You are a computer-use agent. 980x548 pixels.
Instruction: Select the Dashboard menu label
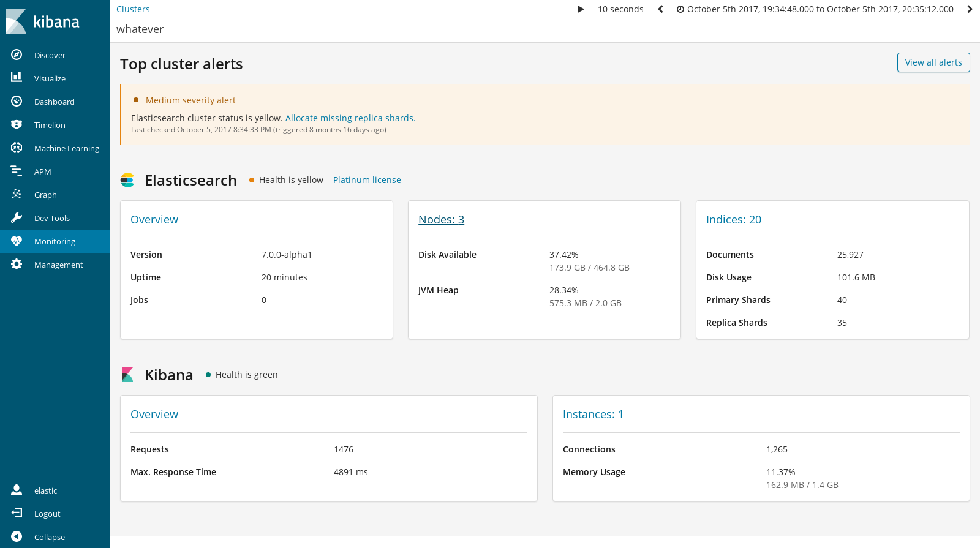pyautogui.click(x=55, y=102)
